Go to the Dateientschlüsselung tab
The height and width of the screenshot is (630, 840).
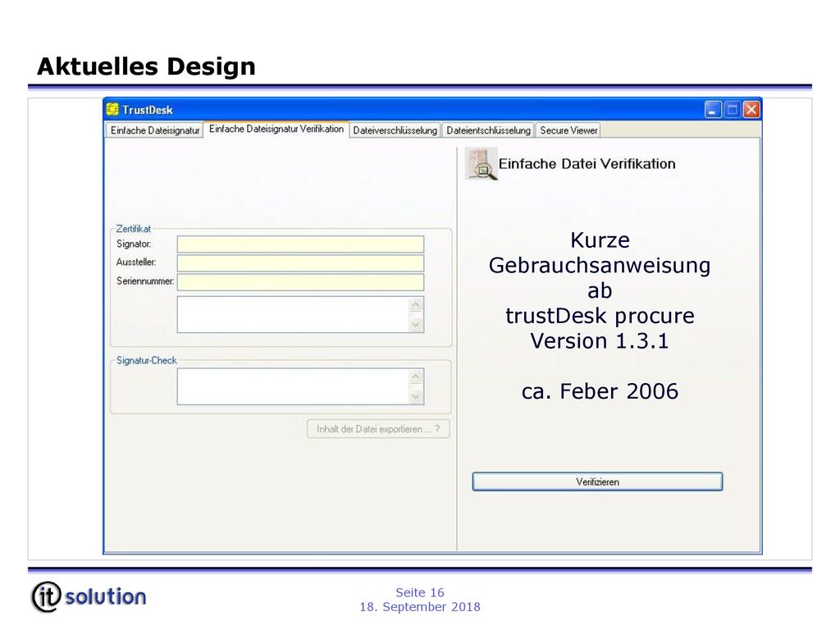pos(488,130)
